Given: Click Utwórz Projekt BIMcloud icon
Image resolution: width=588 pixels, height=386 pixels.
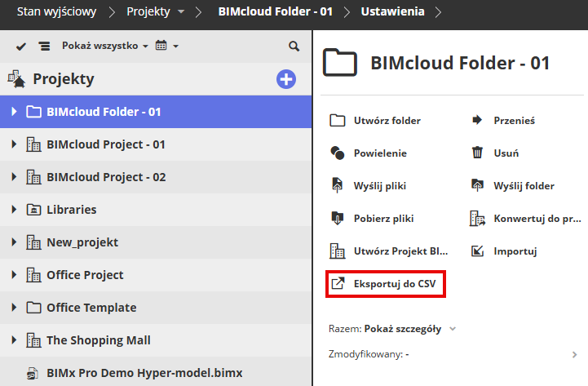Looking at the screenshot, I should pos(337,251).
